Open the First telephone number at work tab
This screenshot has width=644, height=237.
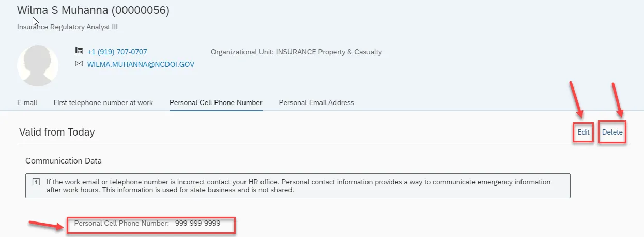click(103, 102)
